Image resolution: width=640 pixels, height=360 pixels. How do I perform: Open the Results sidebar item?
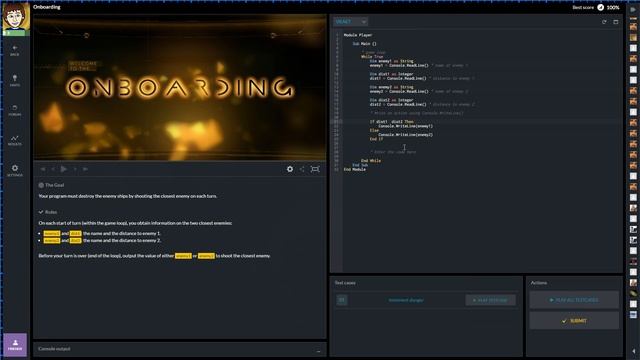[15, 140]
